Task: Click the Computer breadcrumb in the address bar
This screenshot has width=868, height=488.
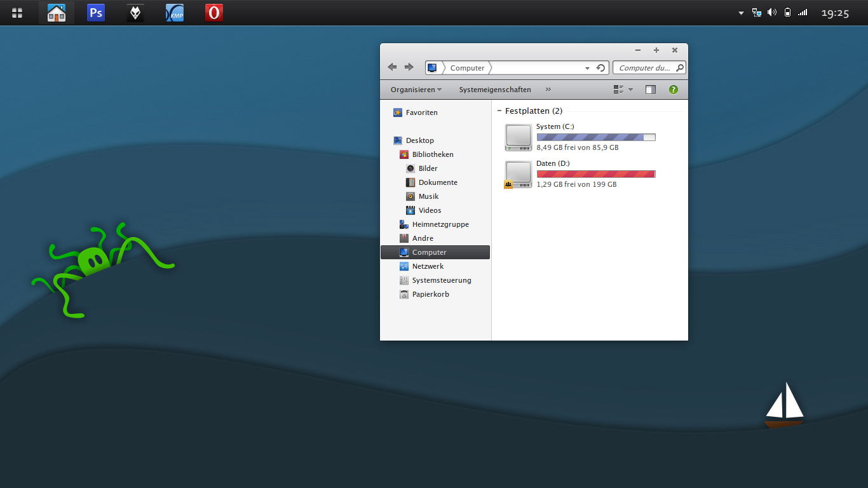Action: pos(468,68)
